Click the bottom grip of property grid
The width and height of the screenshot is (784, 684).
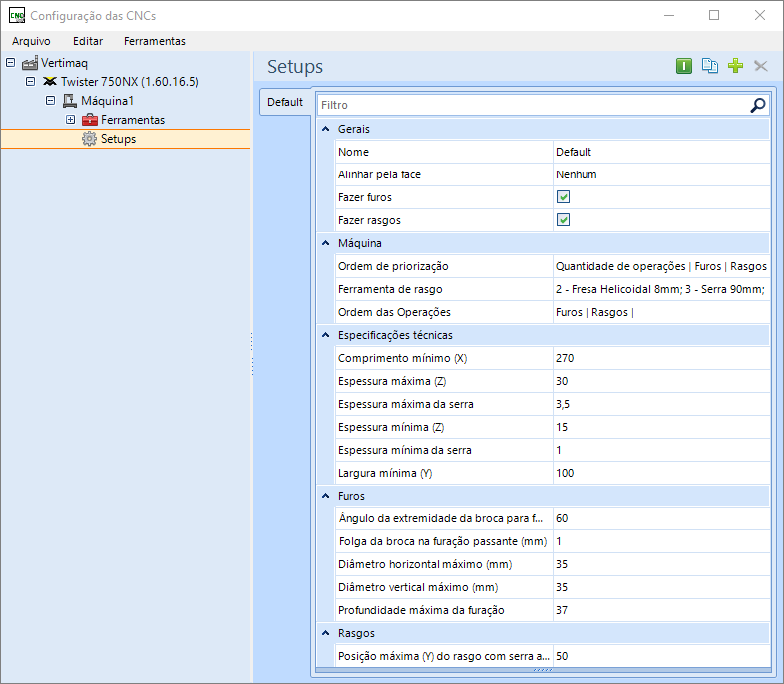point(543,670)
